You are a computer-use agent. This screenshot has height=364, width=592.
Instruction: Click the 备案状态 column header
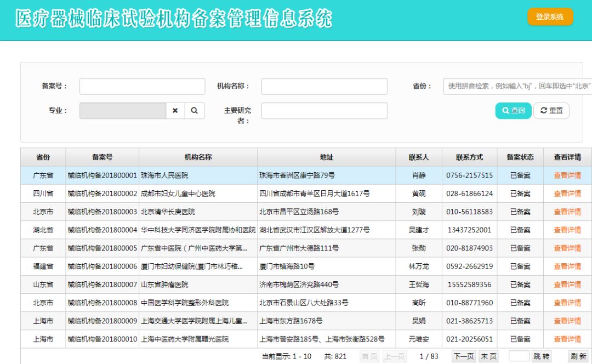click(520, 157)
